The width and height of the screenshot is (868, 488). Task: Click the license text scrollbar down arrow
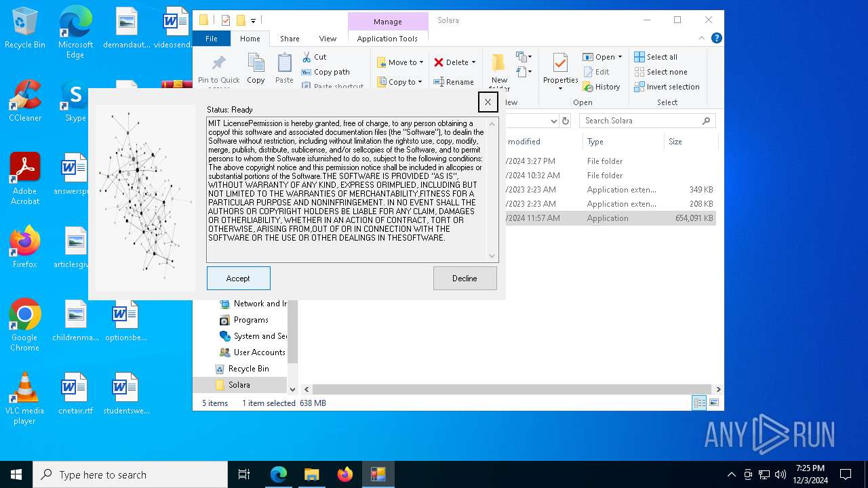tap(492, 256)
